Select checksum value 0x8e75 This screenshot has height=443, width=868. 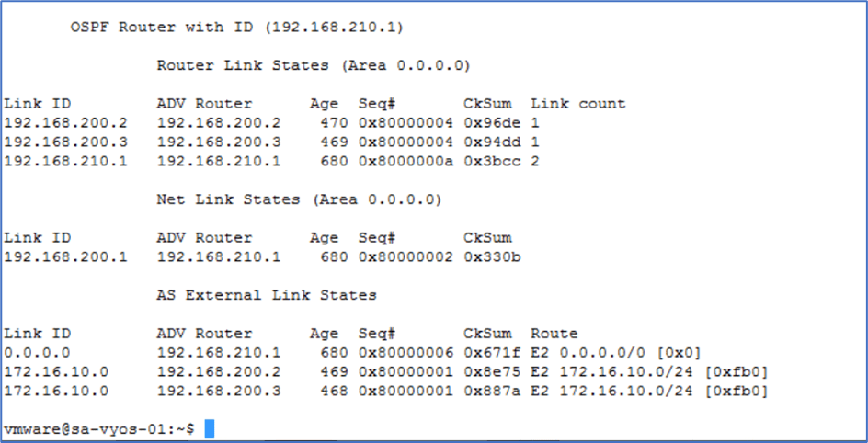pyautogui.click(x=488, y=372)
